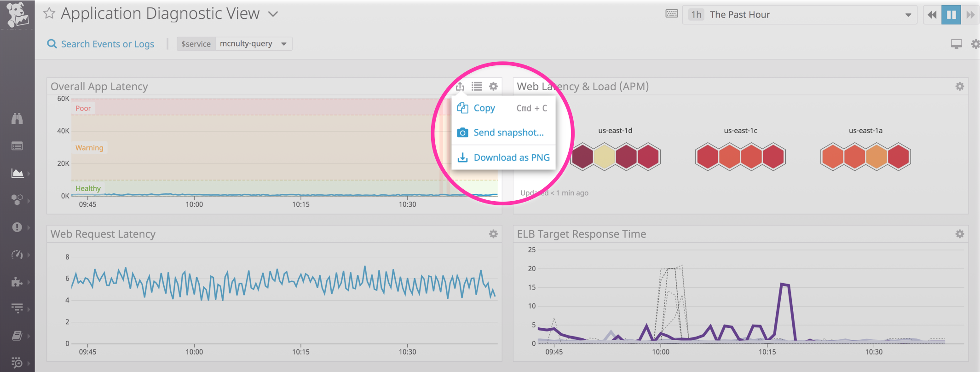Open The Past Hour time range dropdown
Screen dimensions: 980x372
799,15
